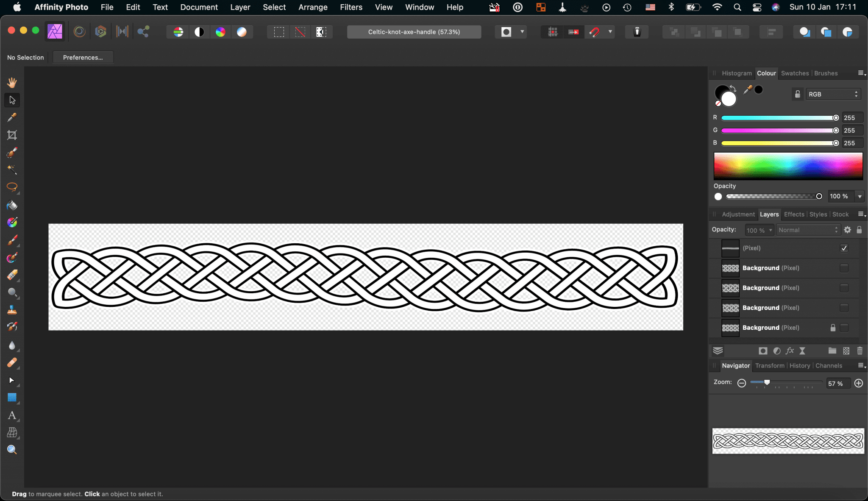
Task: Apply Auto White Balance from toolbar
Action: coord(242,32)
